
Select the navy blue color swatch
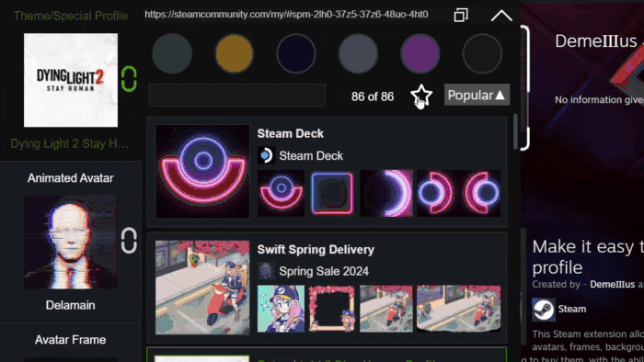pos(296,53)
